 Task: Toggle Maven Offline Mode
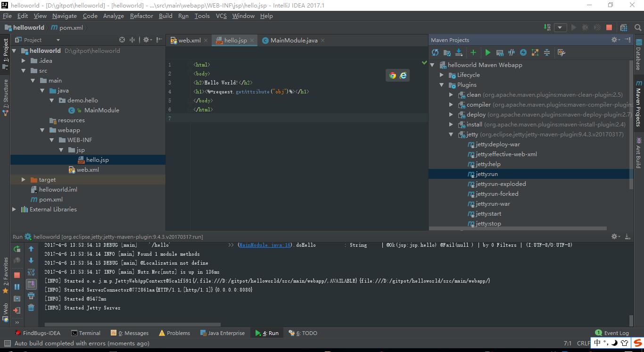coord(512,52)
